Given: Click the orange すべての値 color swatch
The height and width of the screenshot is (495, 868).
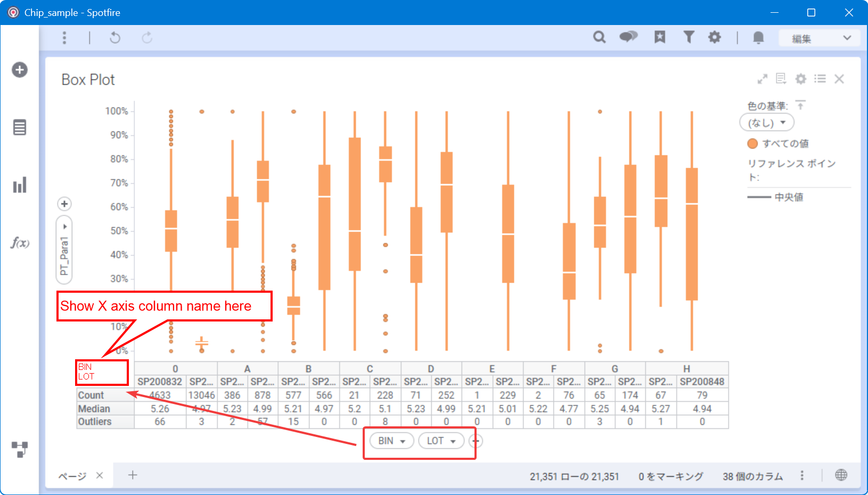Looking at the screenshot, I should (x=752, y=144).
